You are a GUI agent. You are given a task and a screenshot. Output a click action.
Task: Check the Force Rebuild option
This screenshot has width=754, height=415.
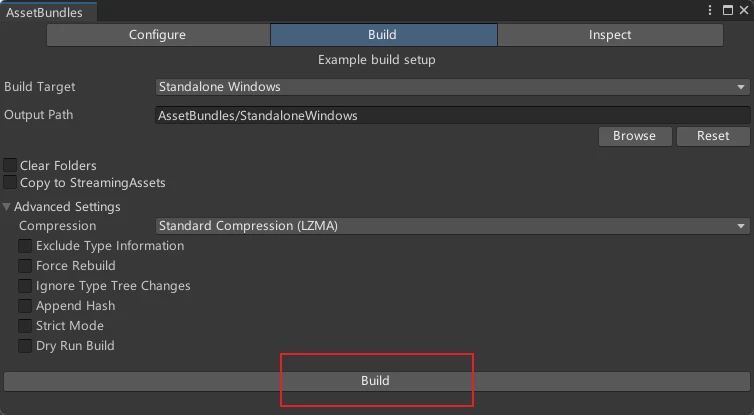tap(25, 266)
